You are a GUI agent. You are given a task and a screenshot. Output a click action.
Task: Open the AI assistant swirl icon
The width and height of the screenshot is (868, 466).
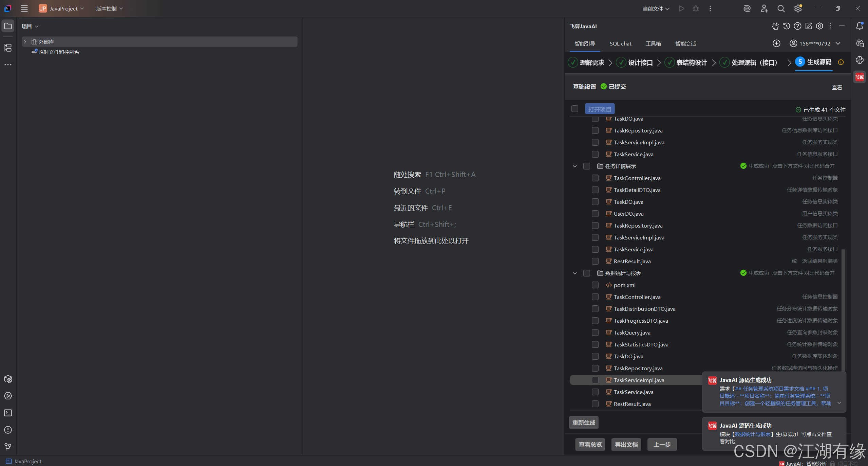click(747, 8)
